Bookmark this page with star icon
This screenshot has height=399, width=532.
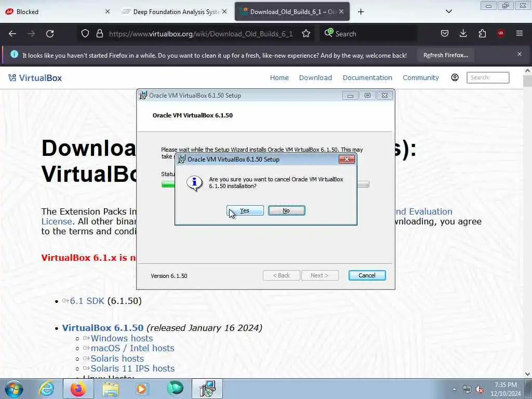coord(306,34)
